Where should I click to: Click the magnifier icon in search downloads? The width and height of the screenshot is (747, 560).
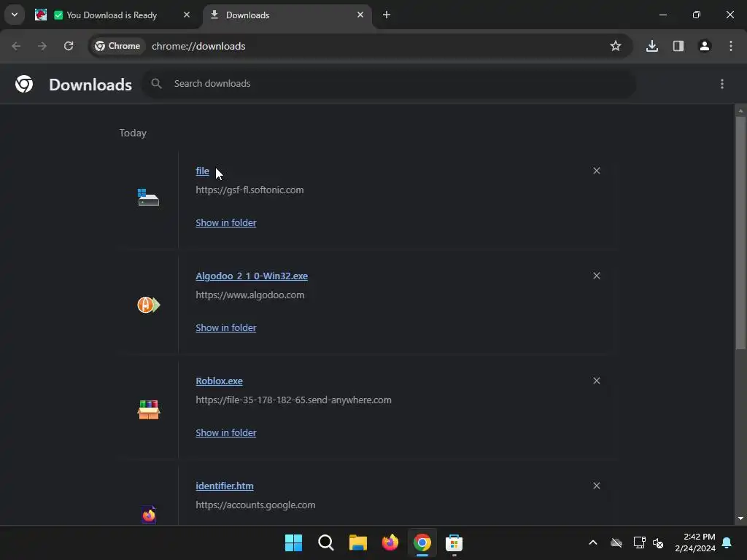(156, 84)
